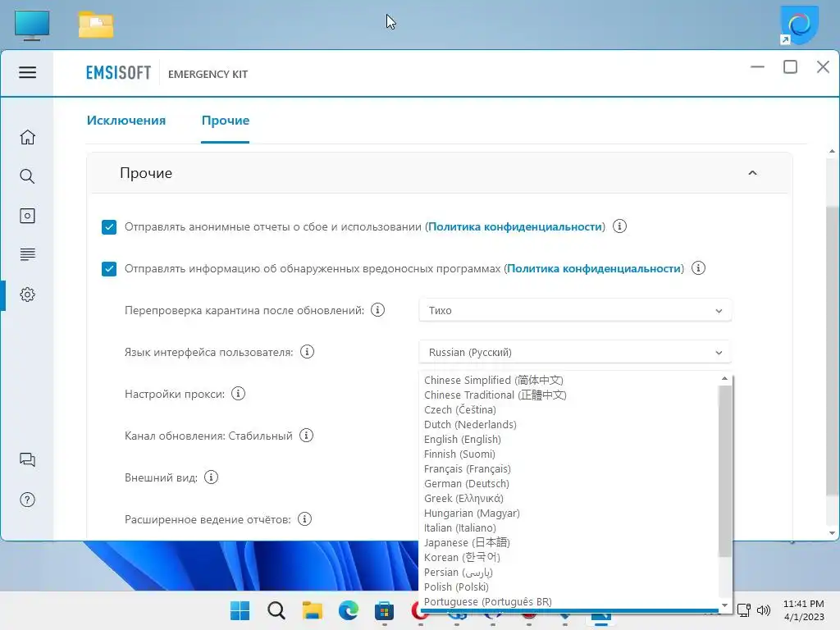The width and height of the screenshot is (840, 630).
Task: Open This PC desktop icon
Action: [x=32, y=25]
